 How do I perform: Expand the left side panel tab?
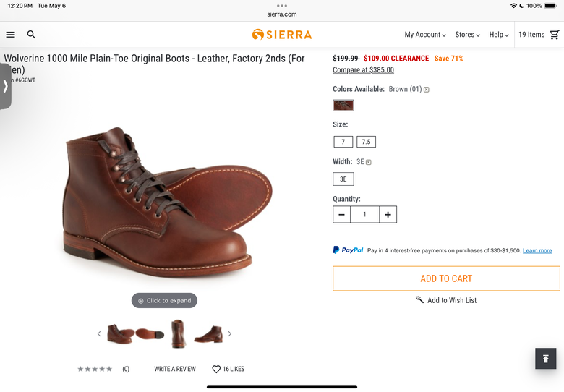click(5, 86)
